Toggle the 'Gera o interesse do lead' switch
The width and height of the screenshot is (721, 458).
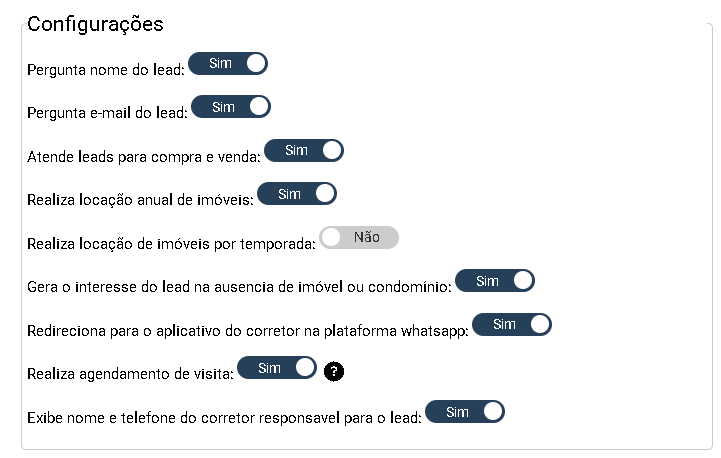pyautogui.click(x=495, y=281)
